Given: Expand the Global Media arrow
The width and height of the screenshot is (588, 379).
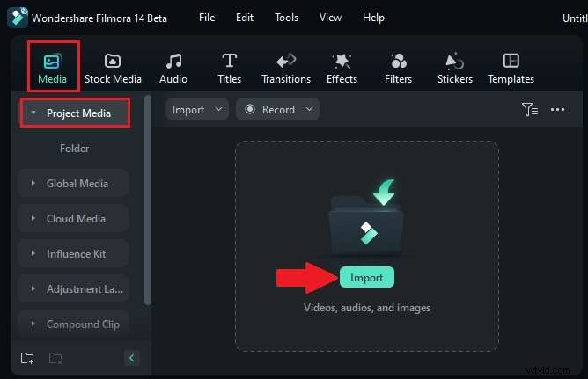Looking at the screenshot, I should [33, 183].
